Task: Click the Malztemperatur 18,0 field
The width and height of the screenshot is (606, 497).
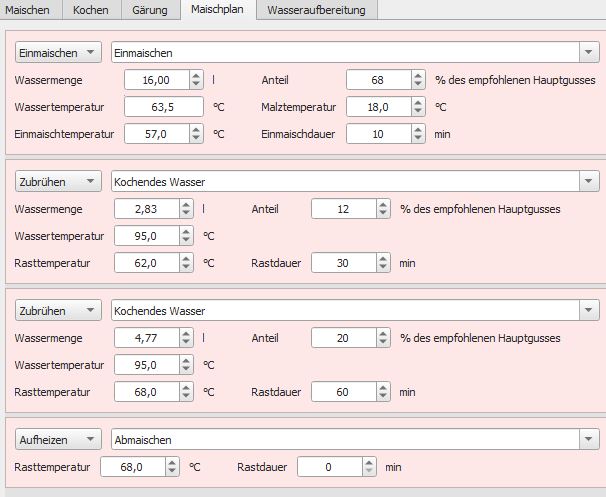Action: point(379,107)
